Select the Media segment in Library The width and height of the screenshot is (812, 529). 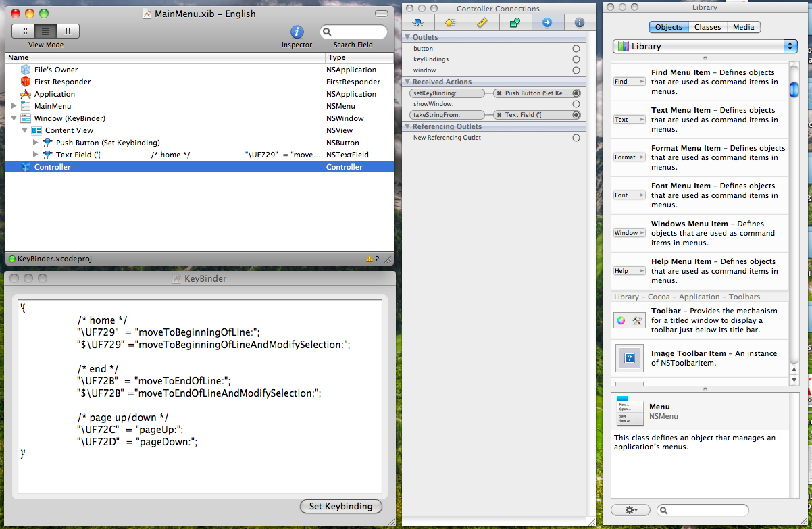tap(744, 27)
